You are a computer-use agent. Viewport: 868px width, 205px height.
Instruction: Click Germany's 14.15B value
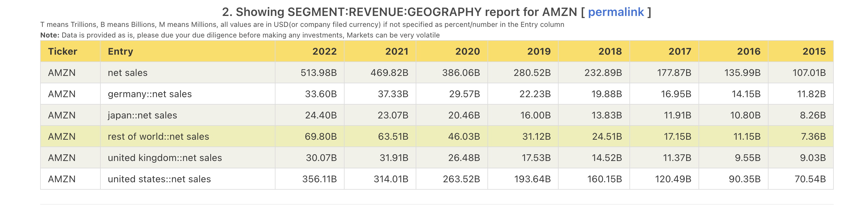click(x=746, y=94)
